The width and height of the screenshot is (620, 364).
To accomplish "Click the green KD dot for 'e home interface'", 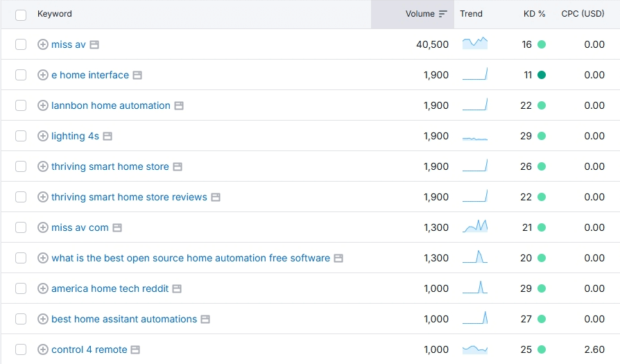I will (x=542, y=75).
